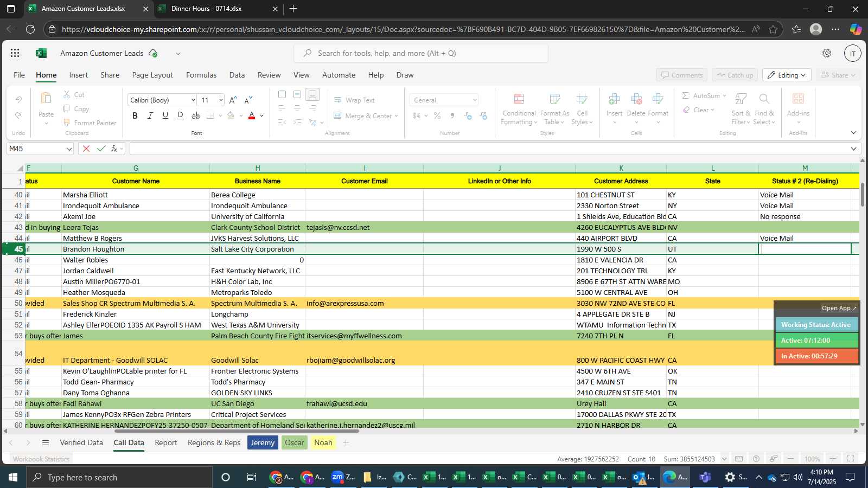868x488 pixels.
Task: Toggle center horizontal alignment
Action: point(297,108)
